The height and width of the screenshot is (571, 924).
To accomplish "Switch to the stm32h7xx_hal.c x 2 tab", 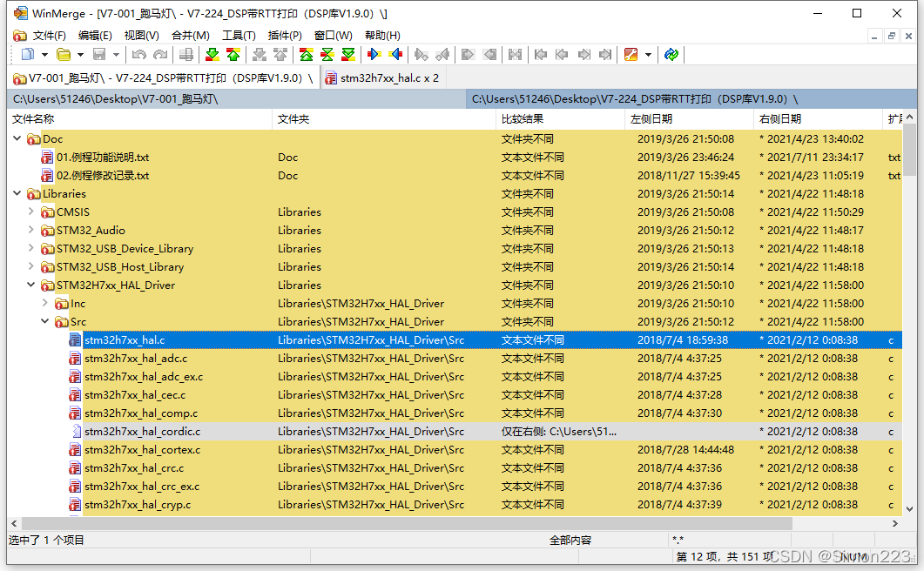I will click(382, 77).
